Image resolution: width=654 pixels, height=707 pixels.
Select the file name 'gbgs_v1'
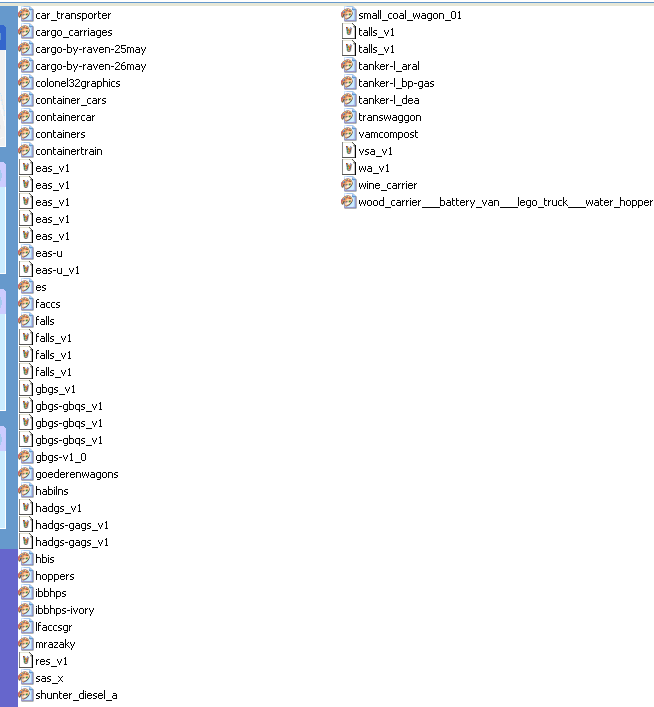[x=55, y=389]
